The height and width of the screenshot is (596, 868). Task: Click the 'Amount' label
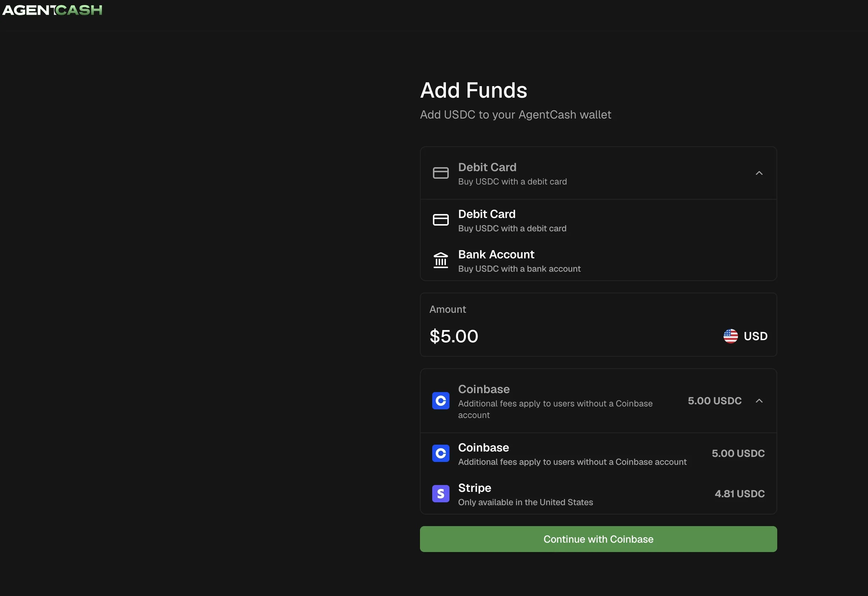447,310
